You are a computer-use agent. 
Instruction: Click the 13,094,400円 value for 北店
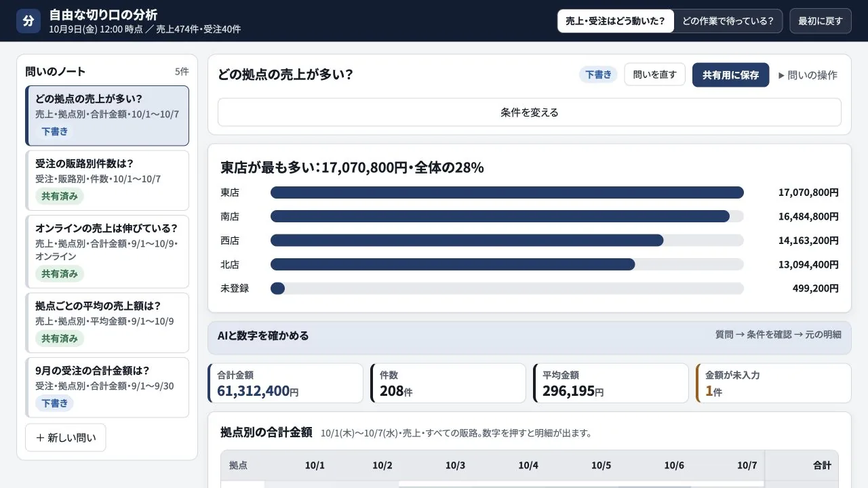pyautogui.click(x=808, y=264)
